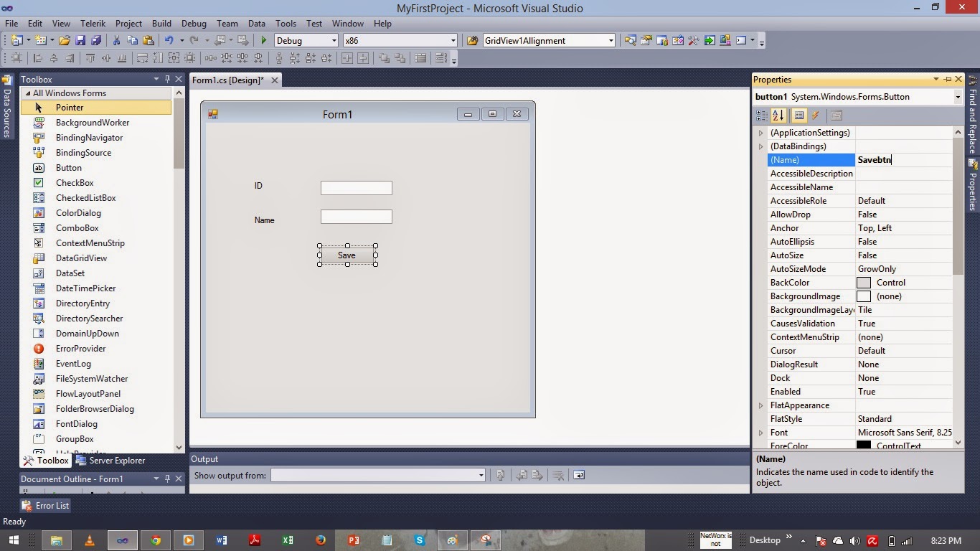980x551 pixels.
Task: Open Google Chrome from the taskbar
Action: 156,540
